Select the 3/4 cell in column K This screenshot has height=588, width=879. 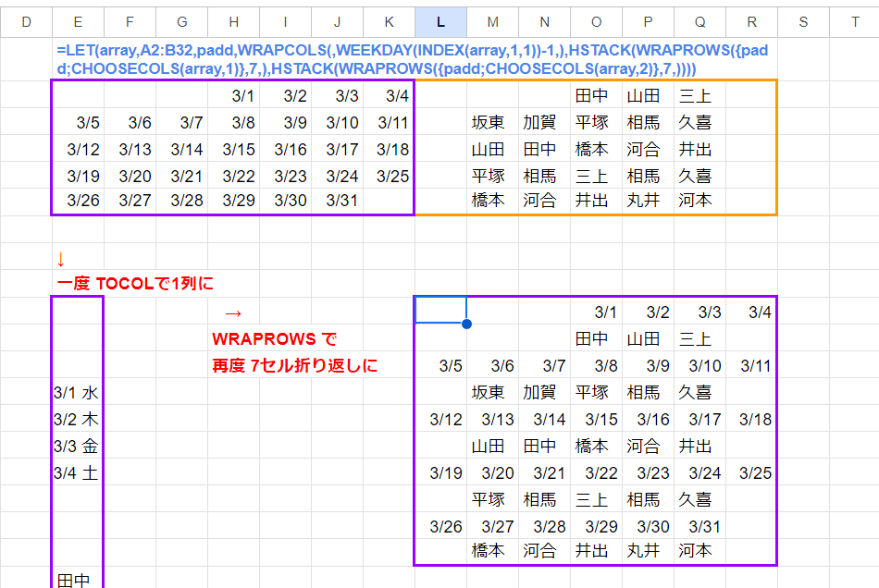click(389, 96)
